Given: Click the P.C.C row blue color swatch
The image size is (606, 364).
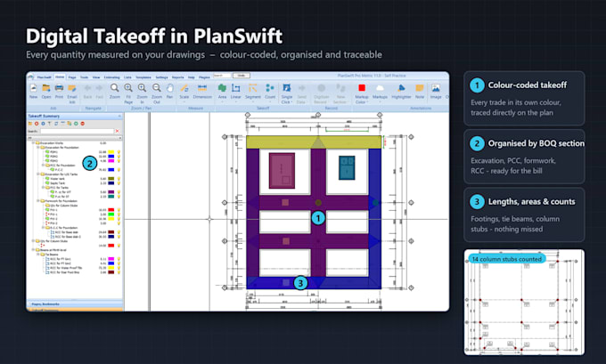Looking at the screenshot, I should (x=111, y=169).
